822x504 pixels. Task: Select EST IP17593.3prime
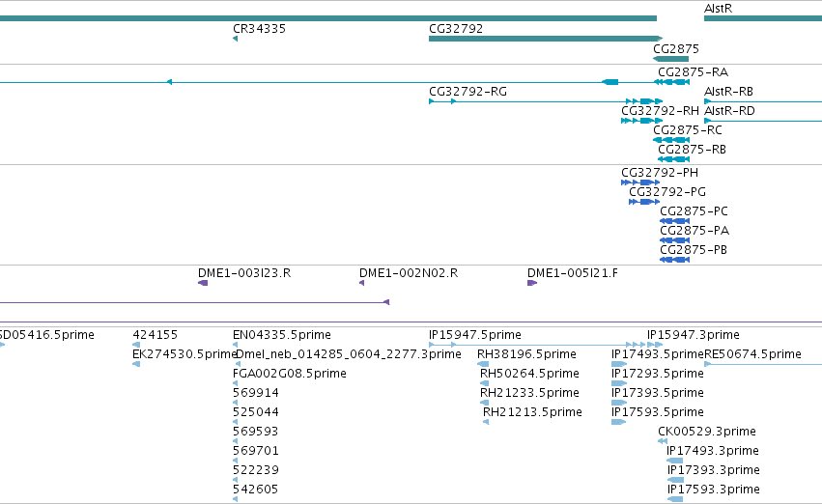coord(714,490)
